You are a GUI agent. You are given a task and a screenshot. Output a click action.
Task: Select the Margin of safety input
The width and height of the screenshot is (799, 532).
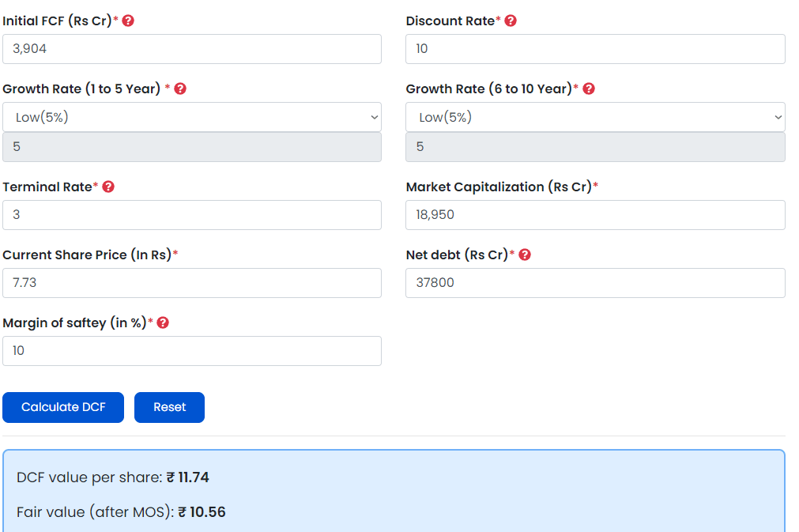coord(192,351)
